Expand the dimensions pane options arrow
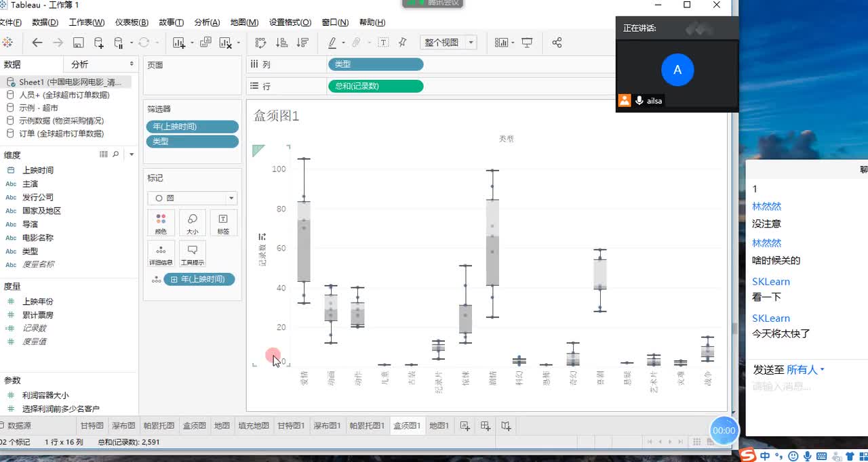 (131, 154)
